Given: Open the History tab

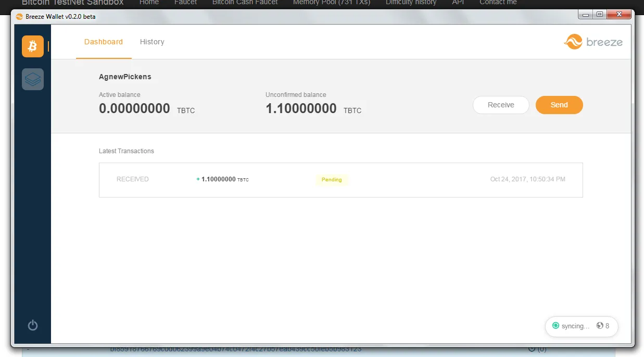Looking at the screenshot, I should click(x=152, y=42).
